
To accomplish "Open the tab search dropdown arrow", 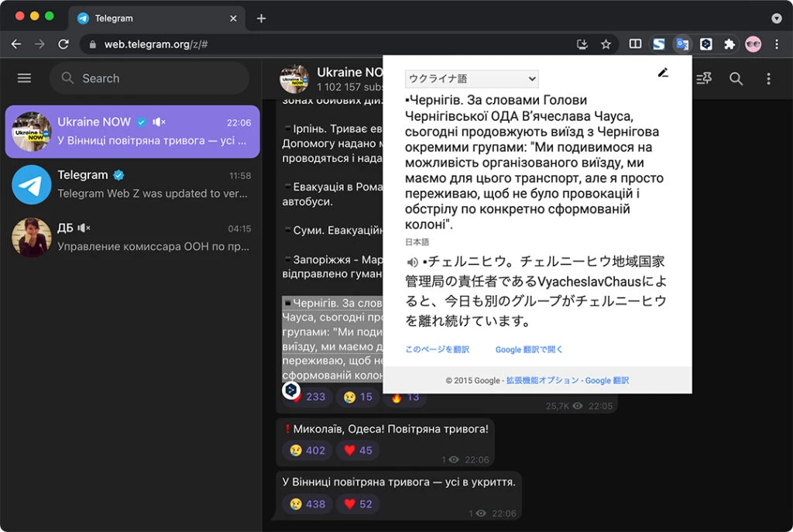I will coord(777,19).
